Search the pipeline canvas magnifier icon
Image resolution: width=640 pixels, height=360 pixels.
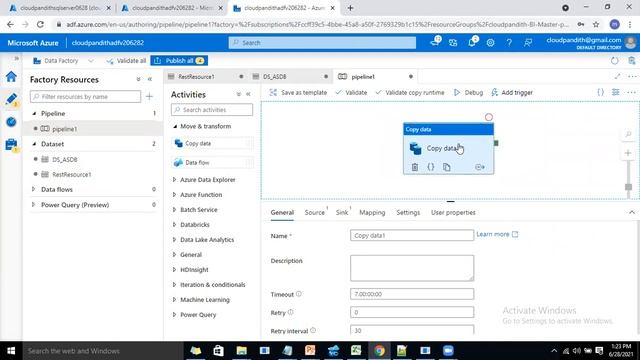628,134
